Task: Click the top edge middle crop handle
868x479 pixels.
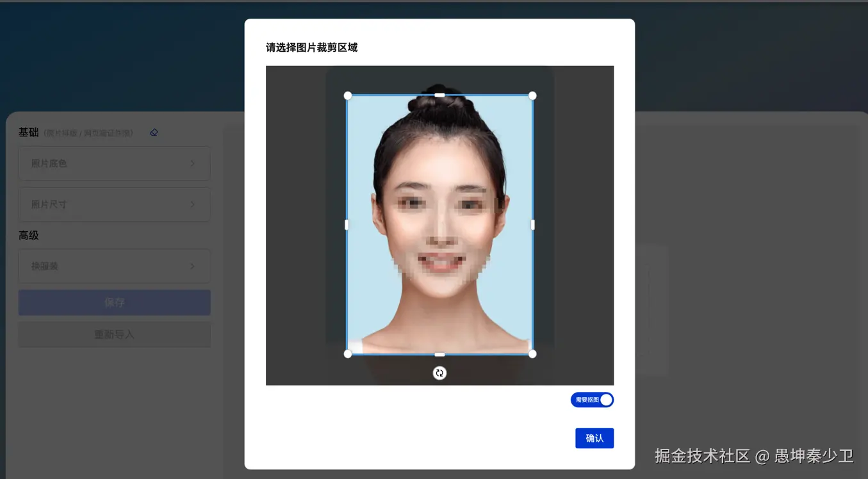Action: [439, 95]
